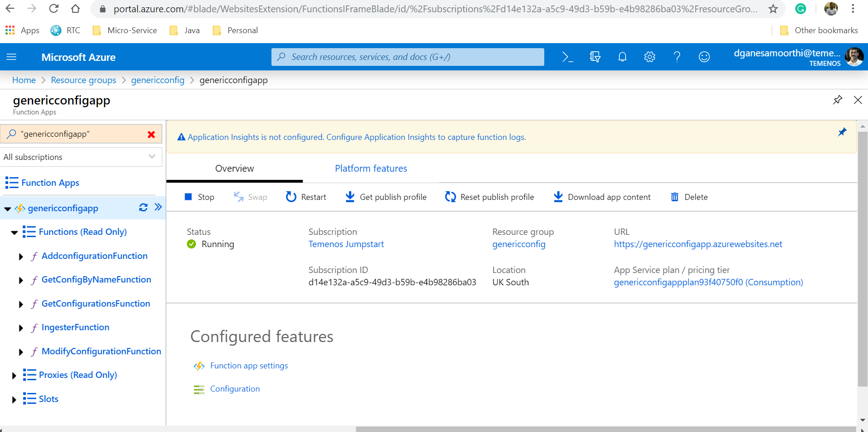The height and width of the screenshot is (432, 868).
Task: Expand the Proxies (Read Only) node
Action: pyautogui.click(x=14, y=376)
